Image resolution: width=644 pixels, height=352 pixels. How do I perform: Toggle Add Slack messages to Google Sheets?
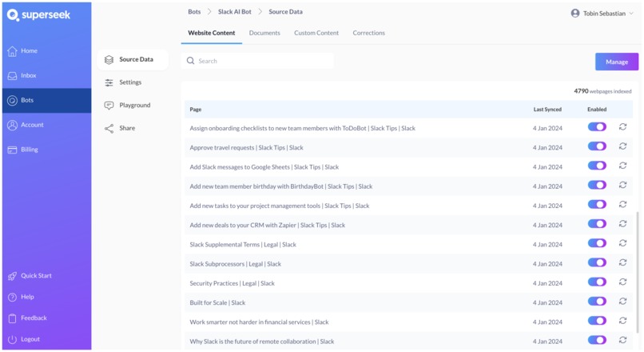(597, 166)
